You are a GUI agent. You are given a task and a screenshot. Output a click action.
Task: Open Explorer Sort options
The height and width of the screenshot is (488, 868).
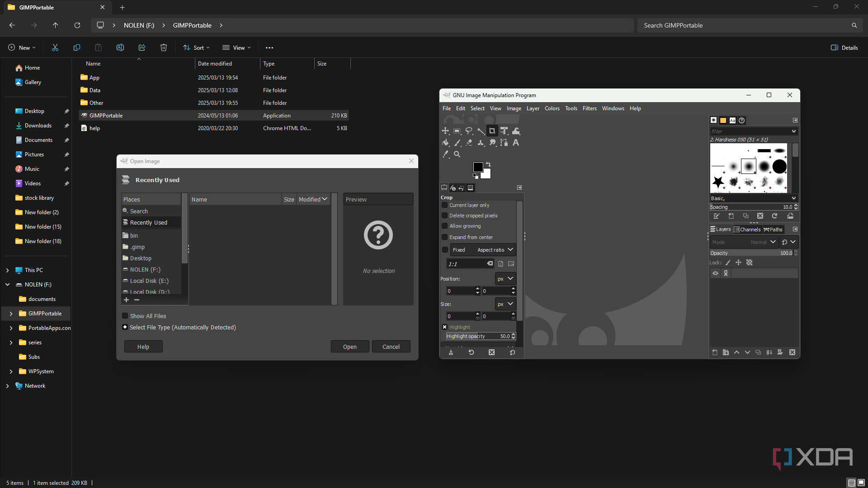coord(196,47)
